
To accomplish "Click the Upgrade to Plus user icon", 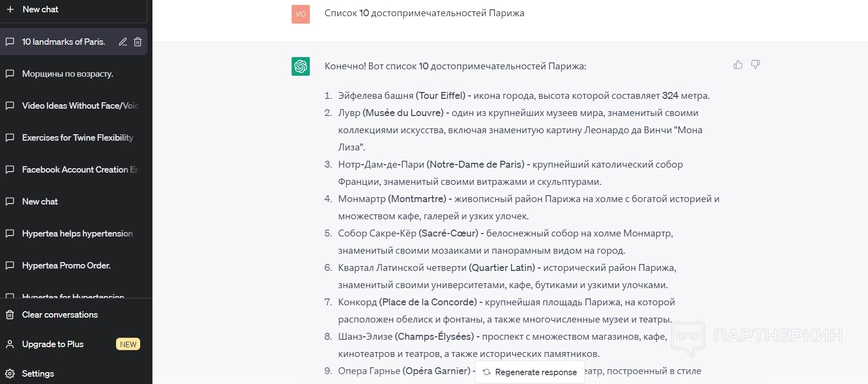I will (x=10, y=344).
